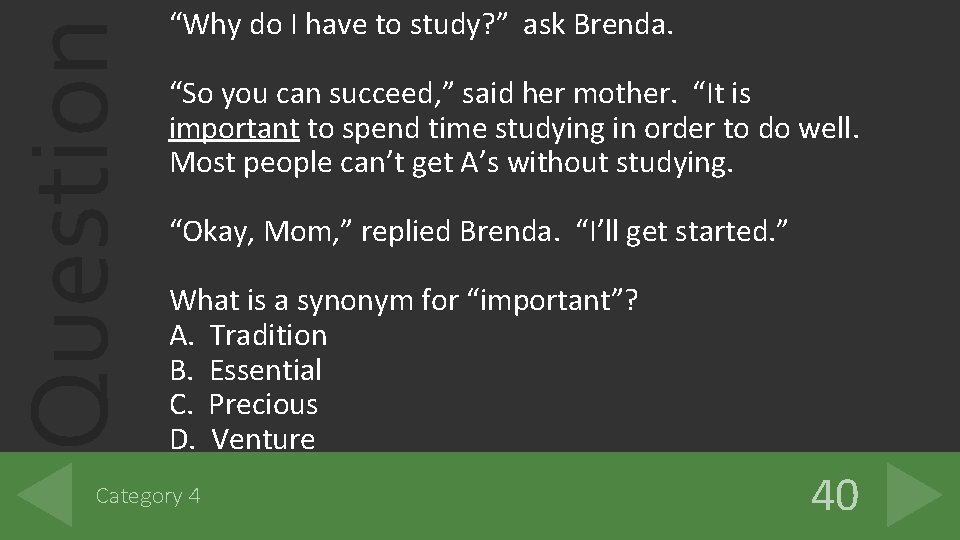Click the green footer bar center

(480, 495)
